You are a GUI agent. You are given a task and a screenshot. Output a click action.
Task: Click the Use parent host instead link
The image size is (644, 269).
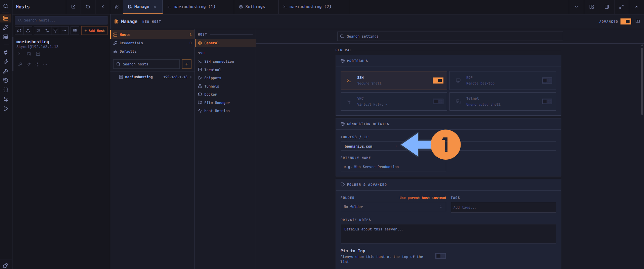[x=423, y=198]
